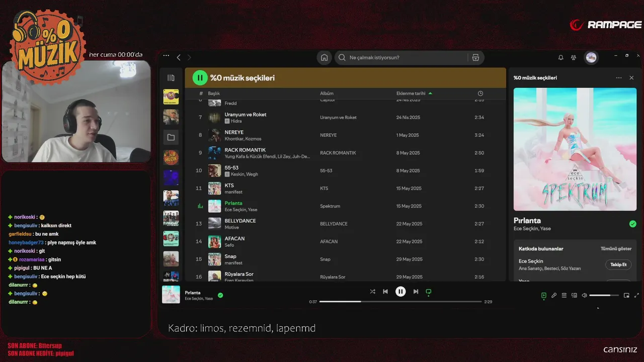The height and width of the screenshot is (362, 644).
Task: Go forward with the right arrow
Action: [189, 57]
